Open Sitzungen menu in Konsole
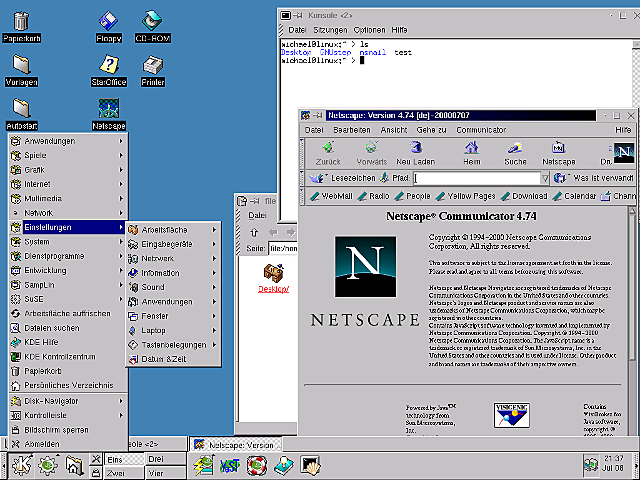Viewport: 640px width, 480px height. (x=330, y=30)
